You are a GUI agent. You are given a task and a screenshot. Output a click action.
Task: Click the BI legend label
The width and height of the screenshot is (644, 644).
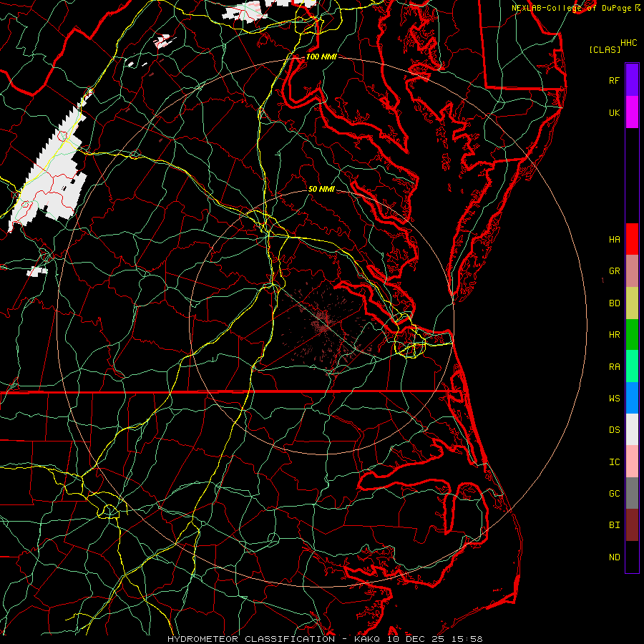615,525
